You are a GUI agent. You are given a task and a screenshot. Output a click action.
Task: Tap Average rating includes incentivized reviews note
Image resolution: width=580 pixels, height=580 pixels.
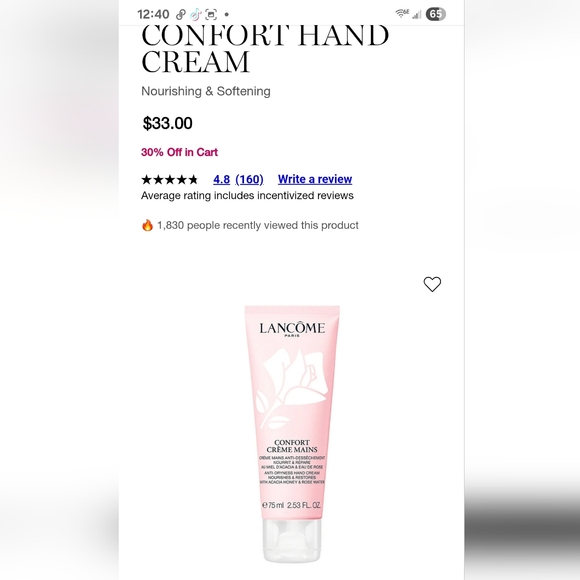tap(247, 195)
